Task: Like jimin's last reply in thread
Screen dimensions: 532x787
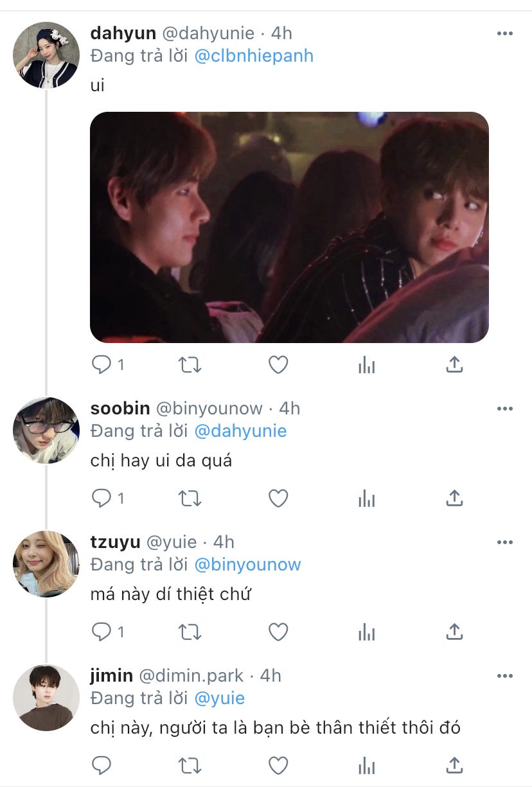Action: (x=278, y=766)
